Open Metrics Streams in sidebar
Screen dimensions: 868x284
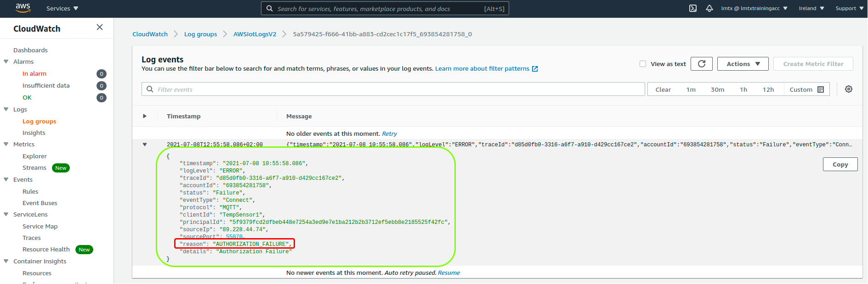point(34,167)
